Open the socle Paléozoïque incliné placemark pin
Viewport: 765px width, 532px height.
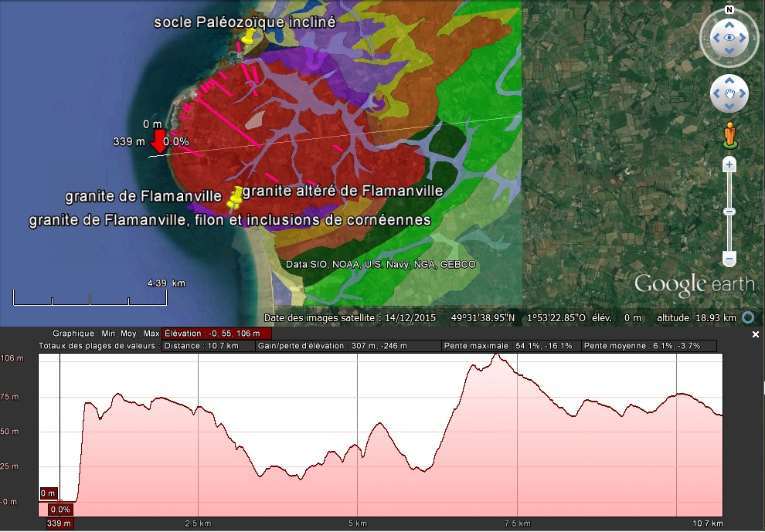coord(248,37)
